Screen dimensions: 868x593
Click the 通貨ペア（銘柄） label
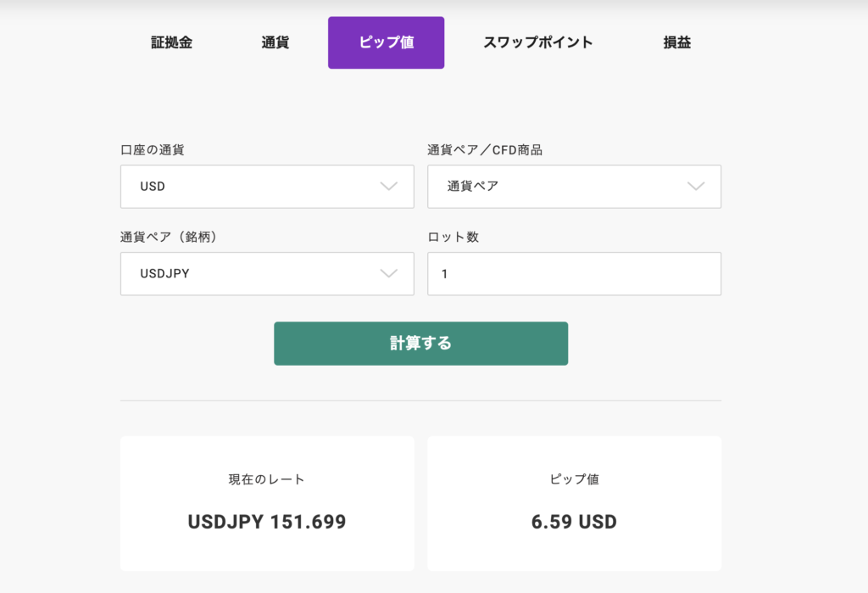(x=170, y=238)
